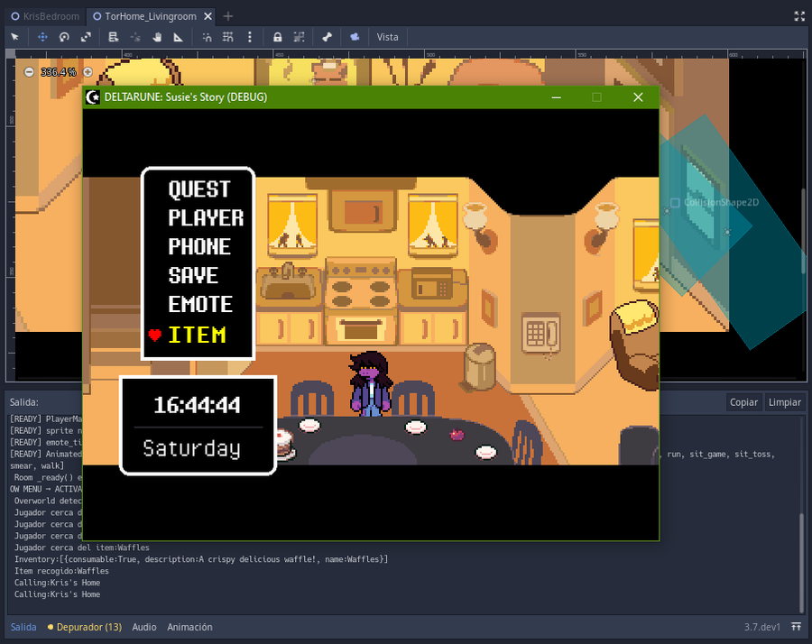Select EMOTE in the game menu
This screenshot has width=812, height=644.
point(200,304)
